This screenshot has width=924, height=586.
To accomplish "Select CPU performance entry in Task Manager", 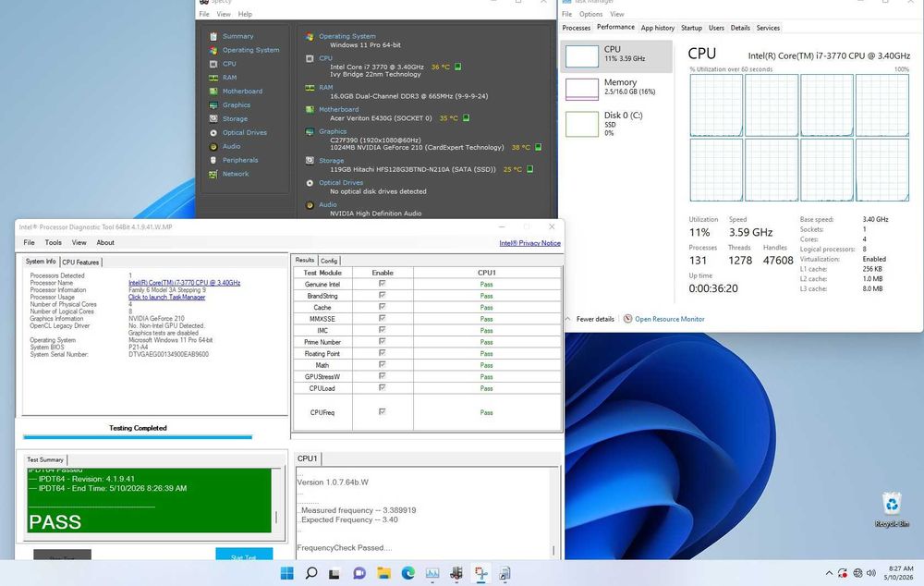I will 617,56.
